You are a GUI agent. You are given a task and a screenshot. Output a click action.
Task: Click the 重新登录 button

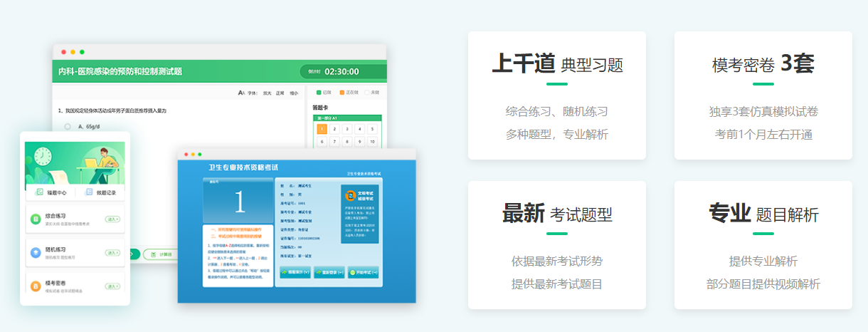coord(329,273)
